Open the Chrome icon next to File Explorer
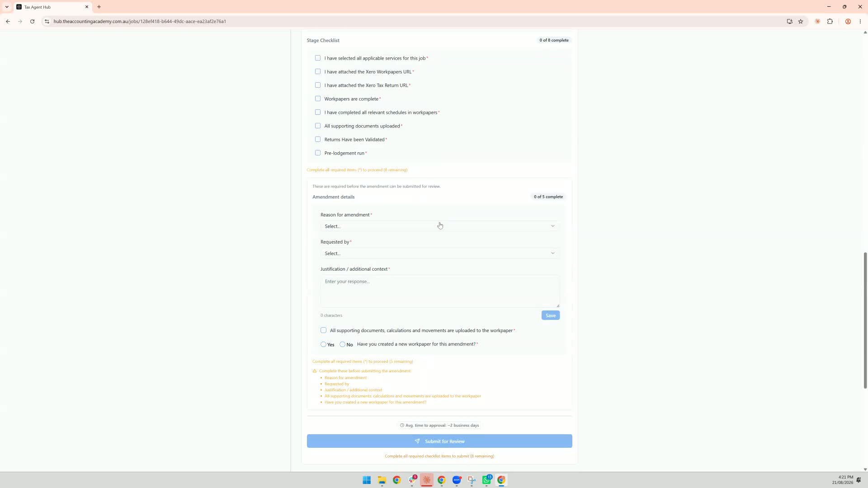Viewport: 868px width, 488px height. click(397, 480)
